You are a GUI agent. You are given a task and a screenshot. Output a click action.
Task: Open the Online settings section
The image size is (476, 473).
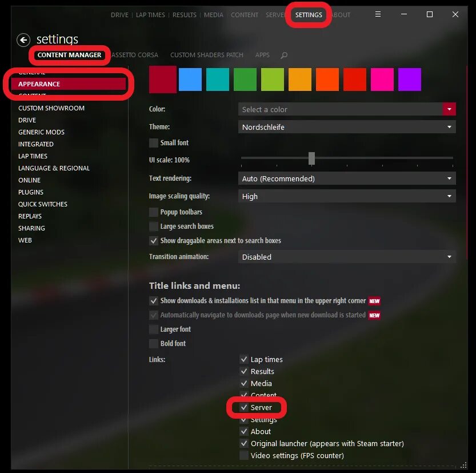pyautogui.click(x=29, y=180)
